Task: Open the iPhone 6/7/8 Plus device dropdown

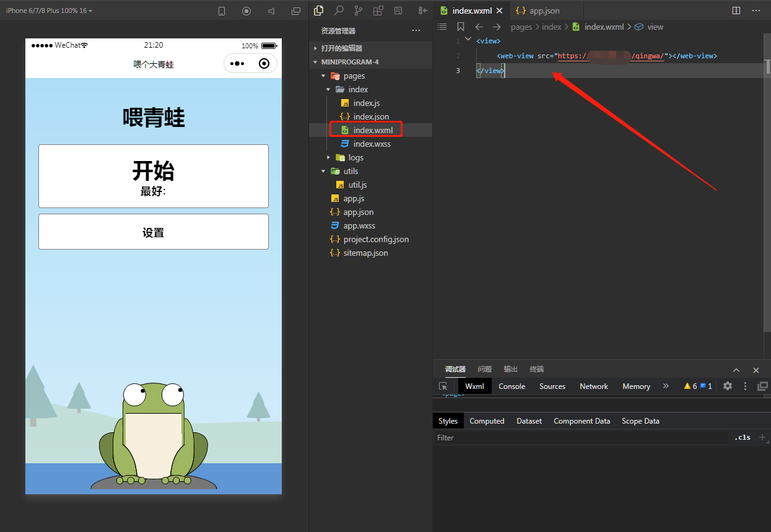Action: [x=49, y=11]
